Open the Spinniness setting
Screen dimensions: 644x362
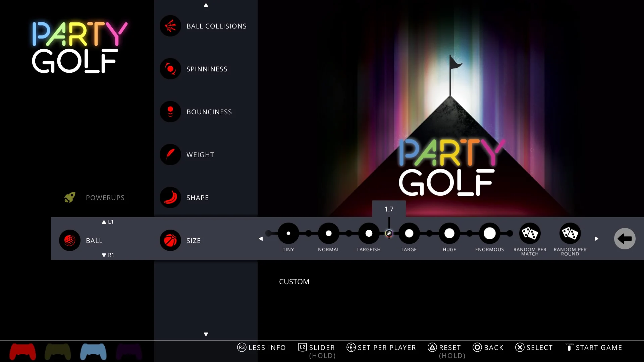coord(194,69)
